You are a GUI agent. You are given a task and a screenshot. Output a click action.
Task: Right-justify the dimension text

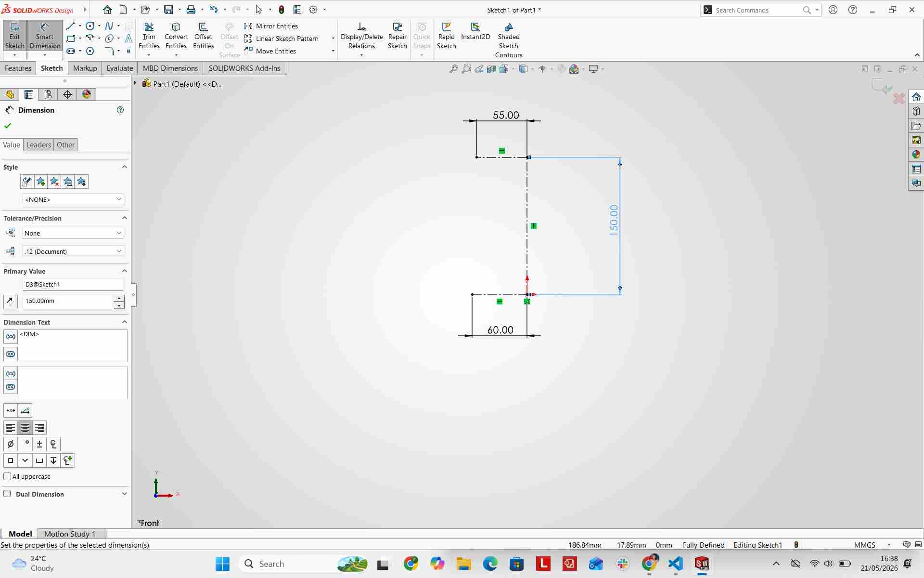click(39, 428)
